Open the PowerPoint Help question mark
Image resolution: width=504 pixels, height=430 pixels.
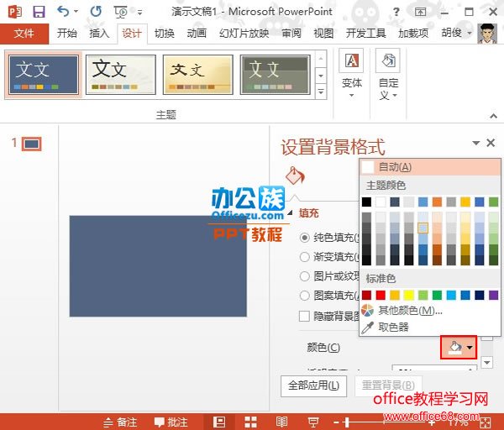point(396,13)
